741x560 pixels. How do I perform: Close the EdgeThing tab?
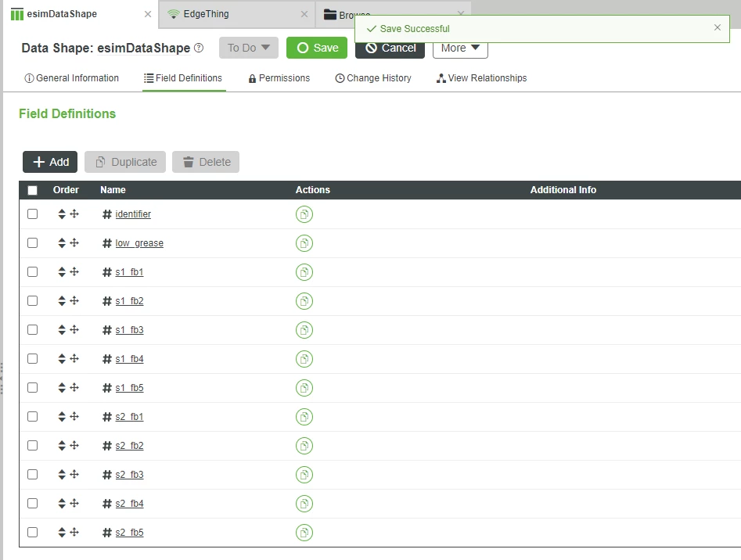point(304,14)
